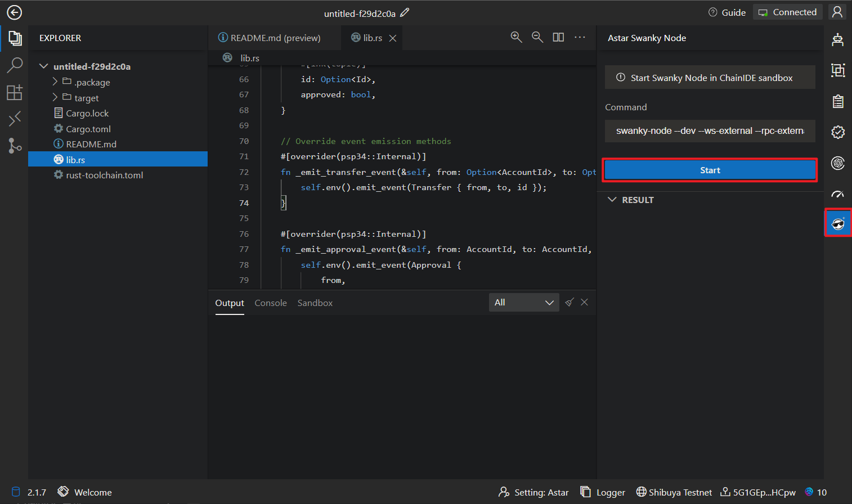Viewport: 852px width, 504px height.
Task: Click the back arrow at top left
Action: click(14, 12)
